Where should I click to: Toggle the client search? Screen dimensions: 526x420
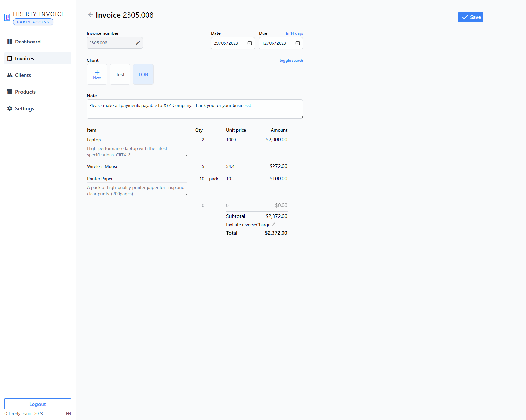point(291,61)
